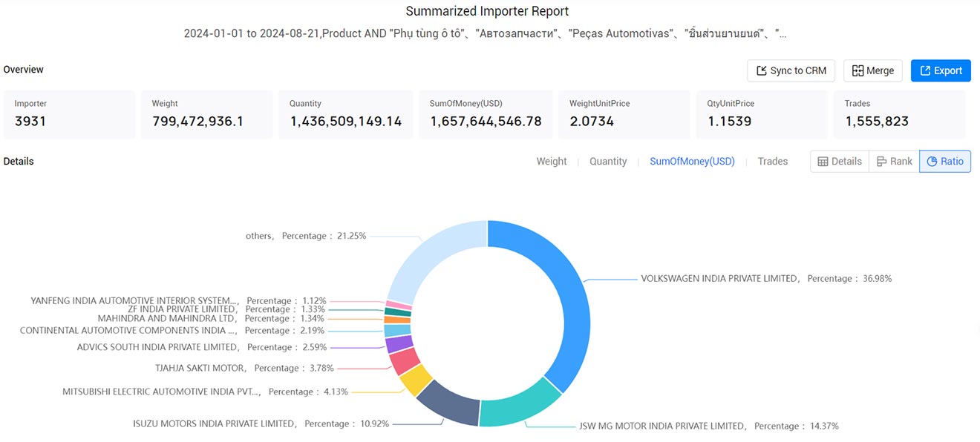Click the others 21.25% percentage label
The image size is (980, 442).
click(x=306, y=236)
